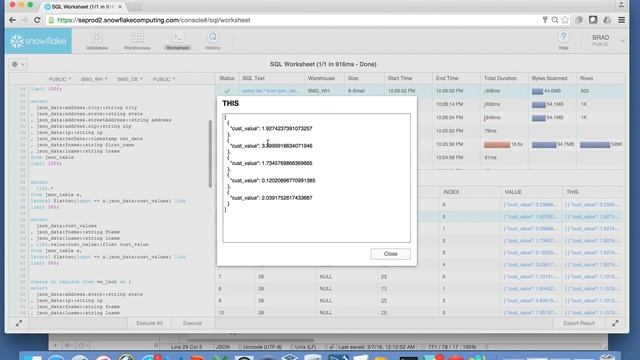Click the browser address bar URL

153,20
